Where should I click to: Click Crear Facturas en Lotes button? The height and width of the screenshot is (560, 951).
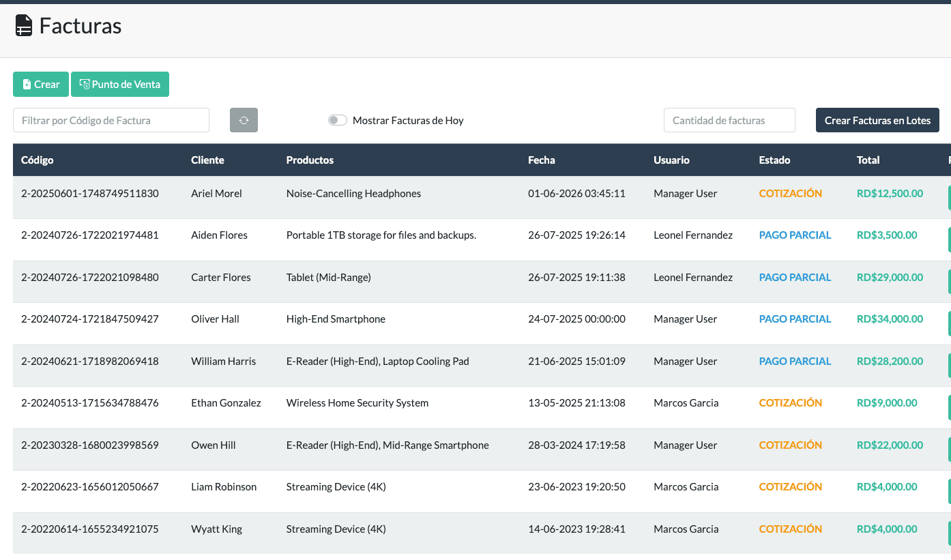tap(877, 120)
